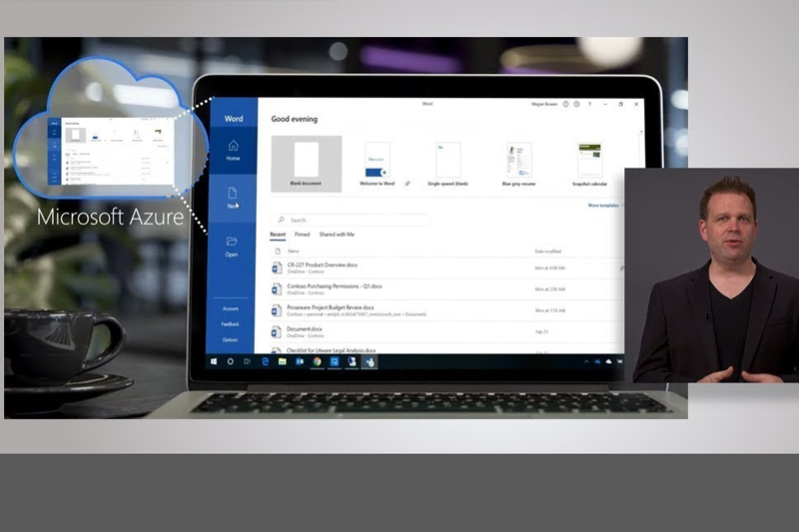799x532 pixels.
Task: Open Document.docx from recent list
Action: (305, 328)
